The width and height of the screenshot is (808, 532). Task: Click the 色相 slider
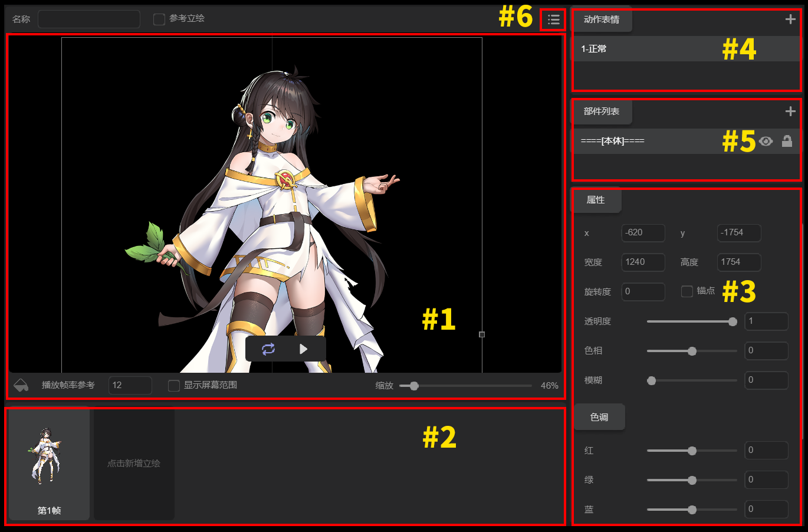click(x=692, y=351)
